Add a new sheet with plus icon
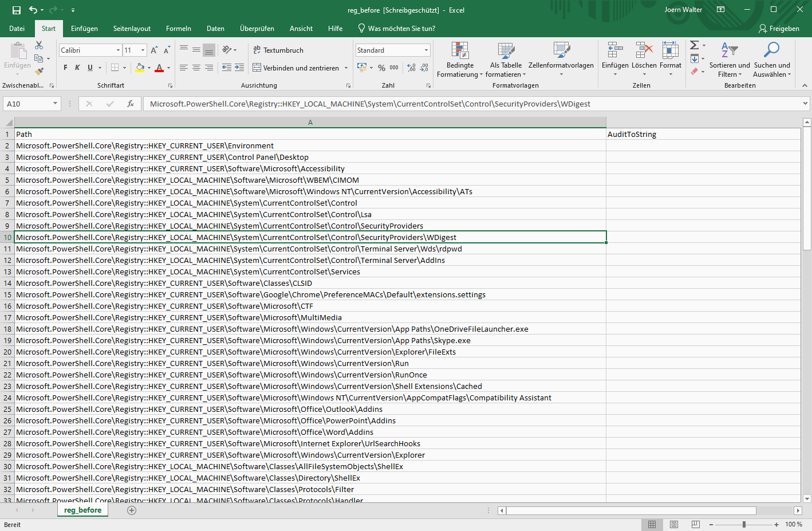Viewport: 812px width, 531px height. (x=132, y=510)
